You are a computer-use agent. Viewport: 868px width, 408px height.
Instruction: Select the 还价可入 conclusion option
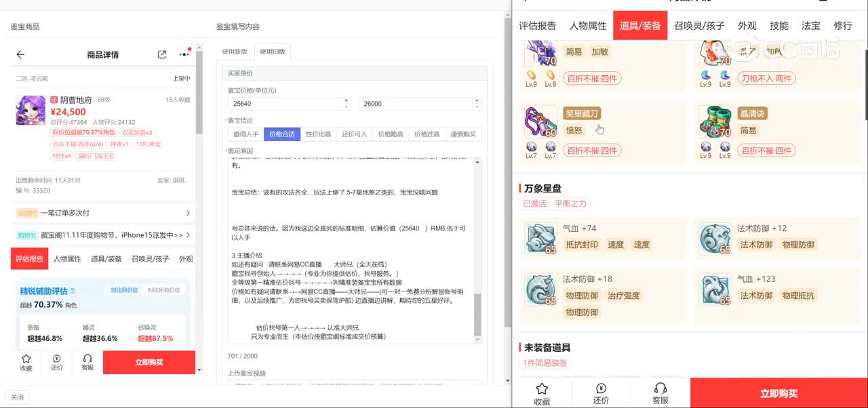coord(354,134)
